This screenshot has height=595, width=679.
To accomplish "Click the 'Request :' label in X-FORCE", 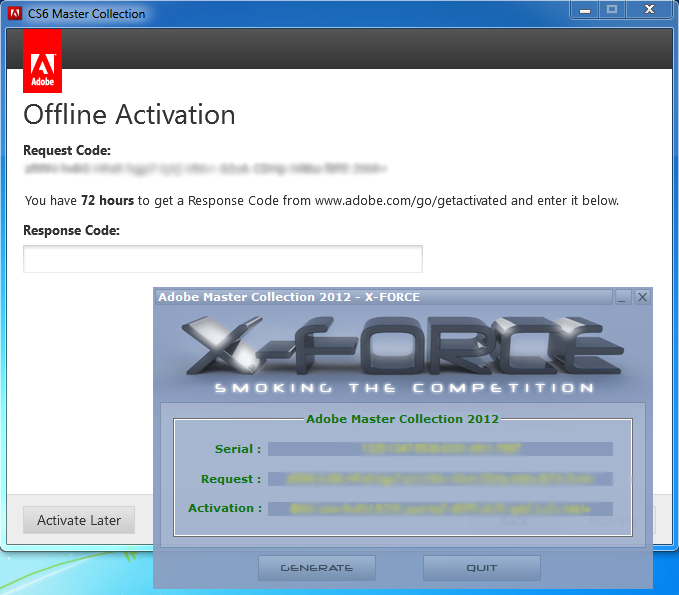I will [231, 479].
